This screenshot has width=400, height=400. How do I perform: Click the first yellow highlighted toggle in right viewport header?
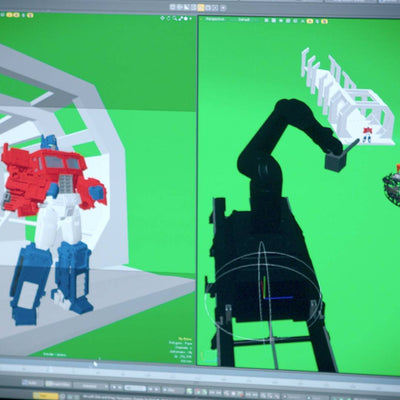(310, 21)
